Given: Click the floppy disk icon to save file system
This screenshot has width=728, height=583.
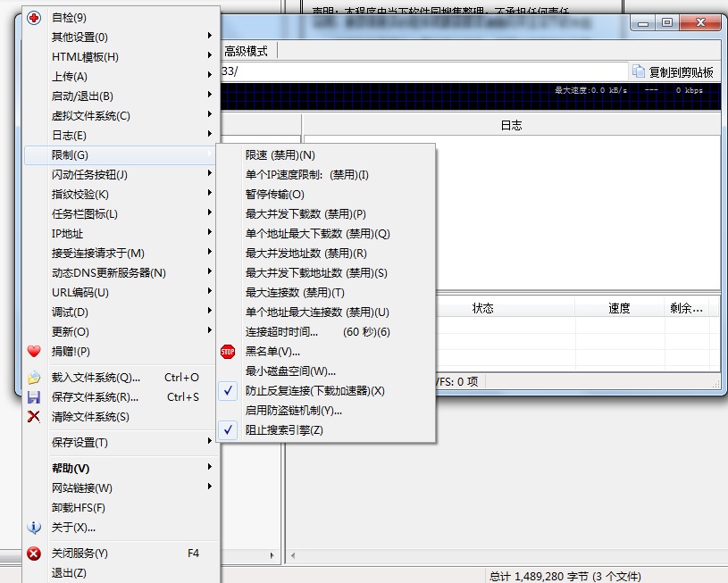Looking at the screenshot, I should 32,398.
